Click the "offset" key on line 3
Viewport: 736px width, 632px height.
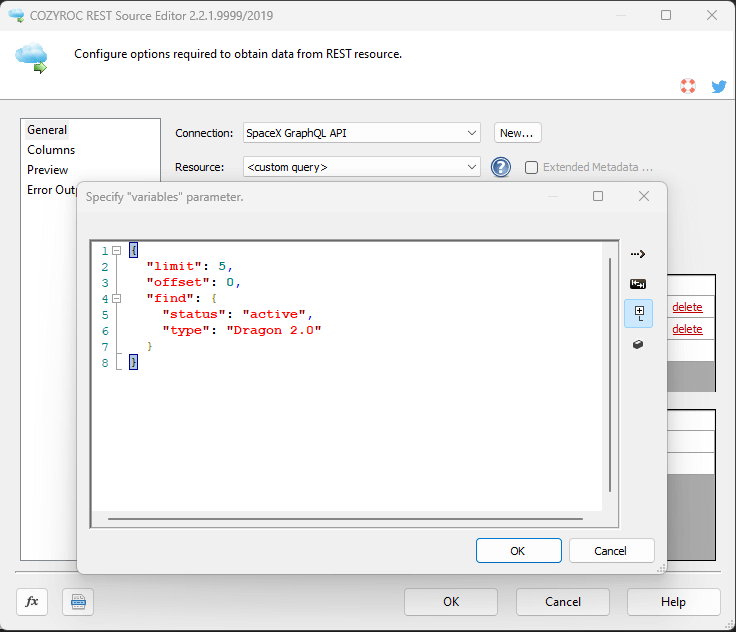pos(178,282)
